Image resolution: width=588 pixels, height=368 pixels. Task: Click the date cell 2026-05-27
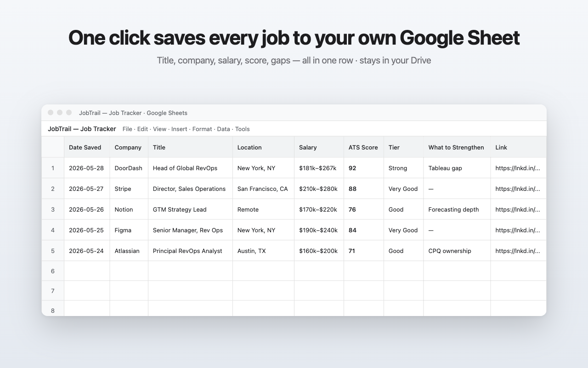click(x=87, y=189)
